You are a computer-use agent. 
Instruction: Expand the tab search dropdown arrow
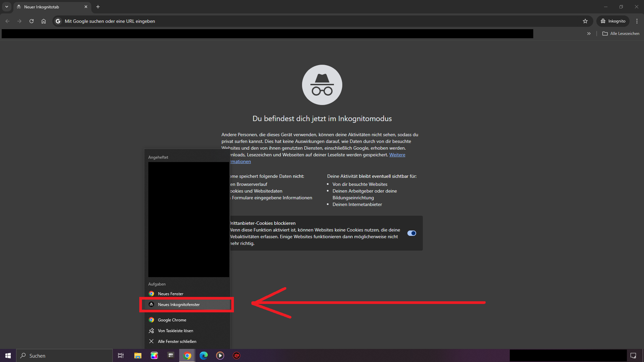(x=7, y=7)
